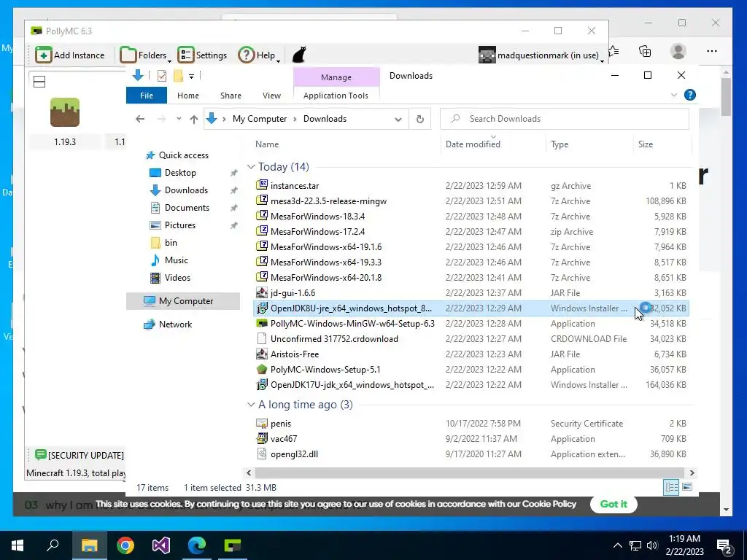747x560 pixels.
Task: Select mesa3d-22.3.5-release-mingw archive
Action: (328, 201)
